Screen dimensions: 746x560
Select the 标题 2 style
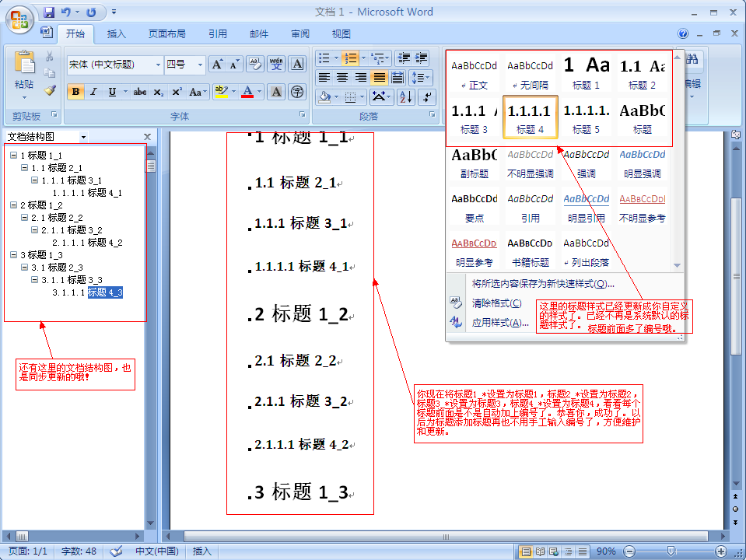642,72
